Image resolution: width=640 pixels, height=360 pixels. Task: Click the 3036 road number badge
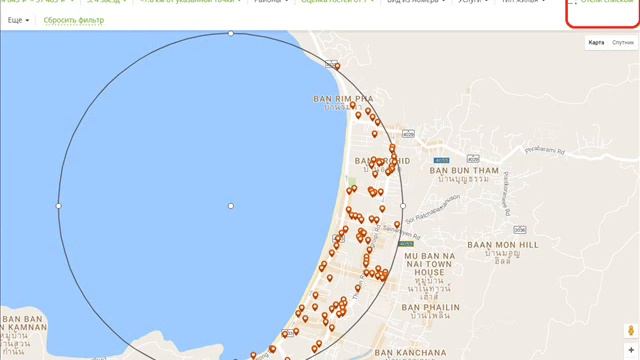click(x=520, y=230)
